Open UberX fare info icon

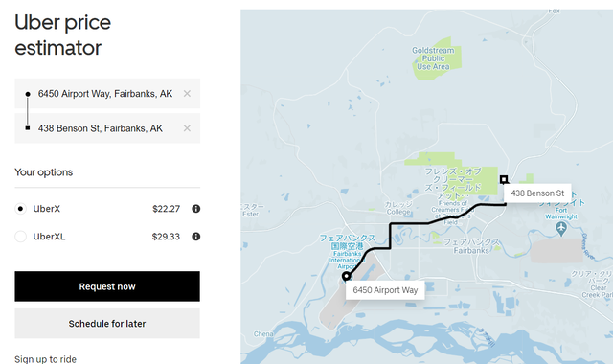tap(195, 209)
